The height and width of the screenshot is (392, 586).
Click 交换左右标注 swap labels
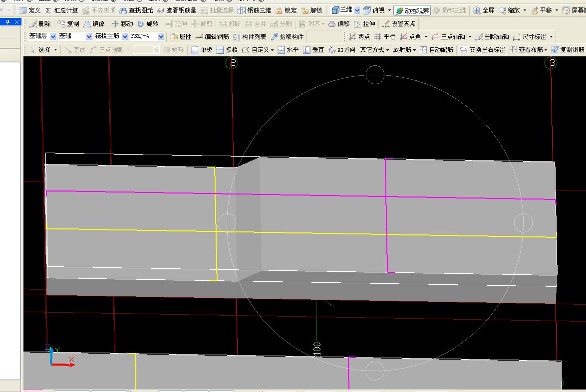tap(483, 50)
